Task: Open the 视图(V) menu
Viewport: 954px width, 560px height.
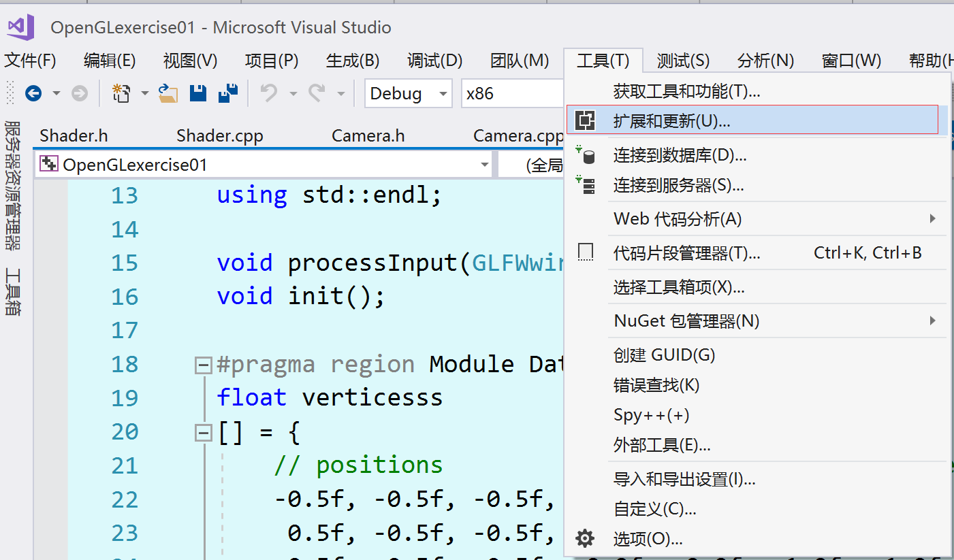Action: [190, 61]
